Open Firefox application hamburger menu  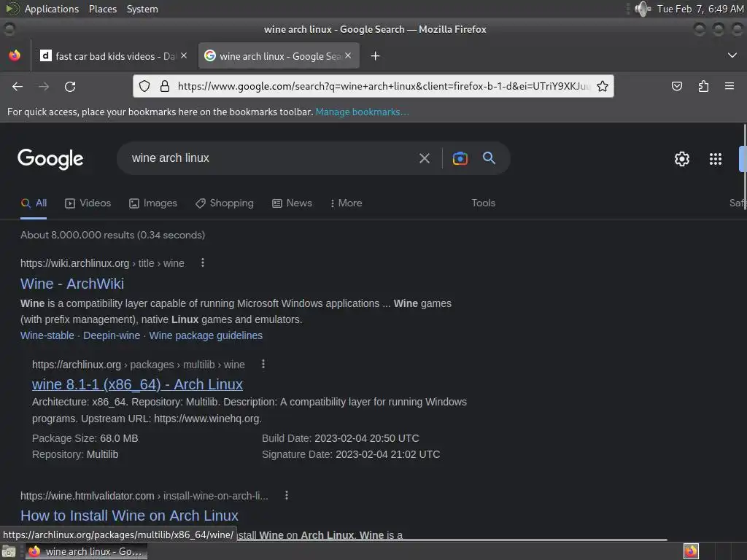click(x=729, y=86)
